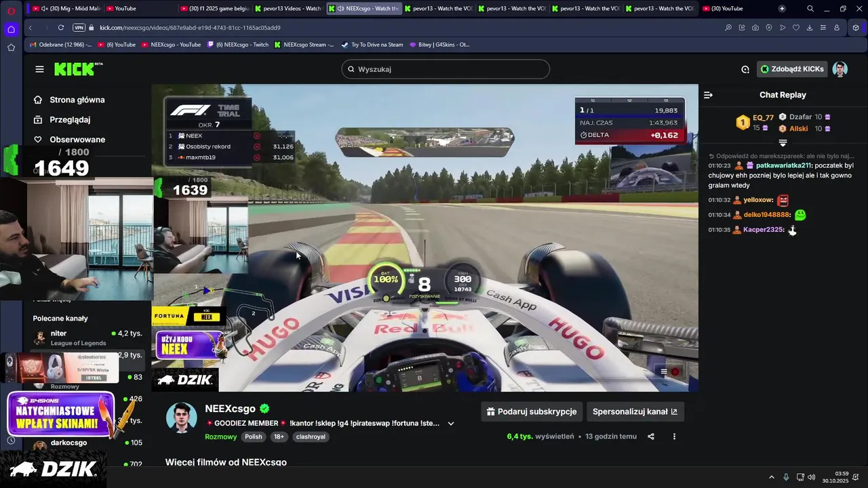Open the sidebar bookmarks star icon

click(x=11, y=47)
